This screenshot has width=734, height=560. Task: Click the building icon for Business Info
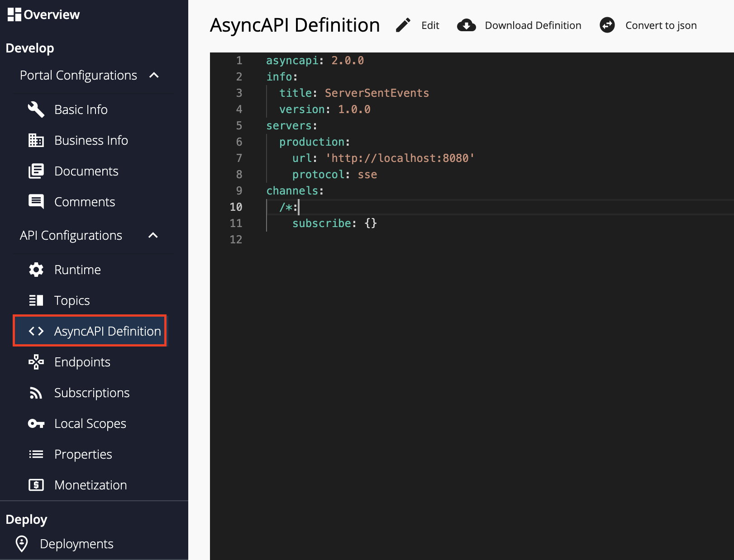(36, 140)
